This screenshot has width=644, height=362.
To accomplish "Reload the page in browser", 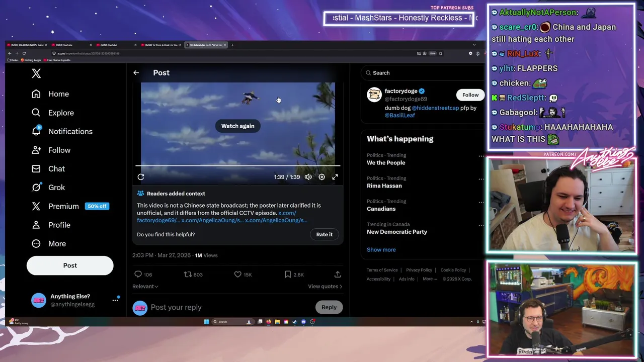I will (24, 53).
